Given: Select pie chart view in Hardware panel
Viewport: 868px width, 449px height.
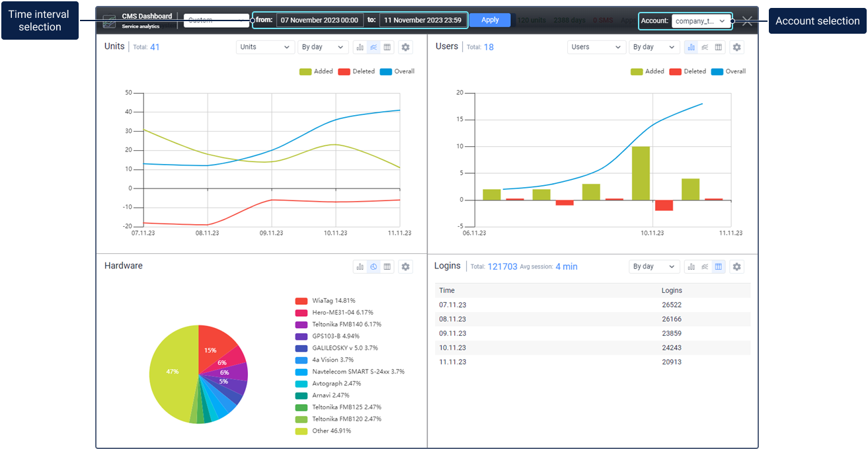Looking at the screenshot, I should point(374,266).
